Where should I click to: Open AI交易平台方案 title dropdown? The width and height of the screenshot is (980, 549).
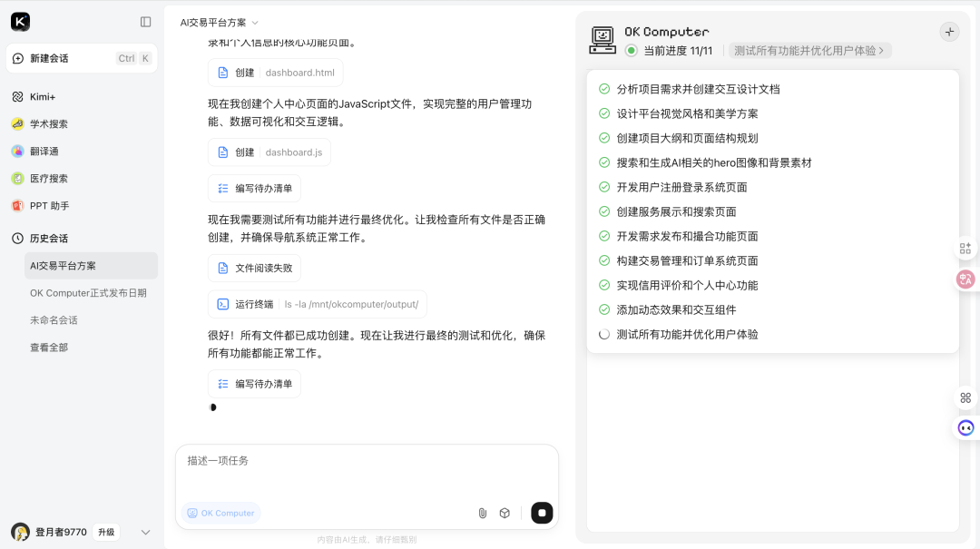tap(220, 23)
